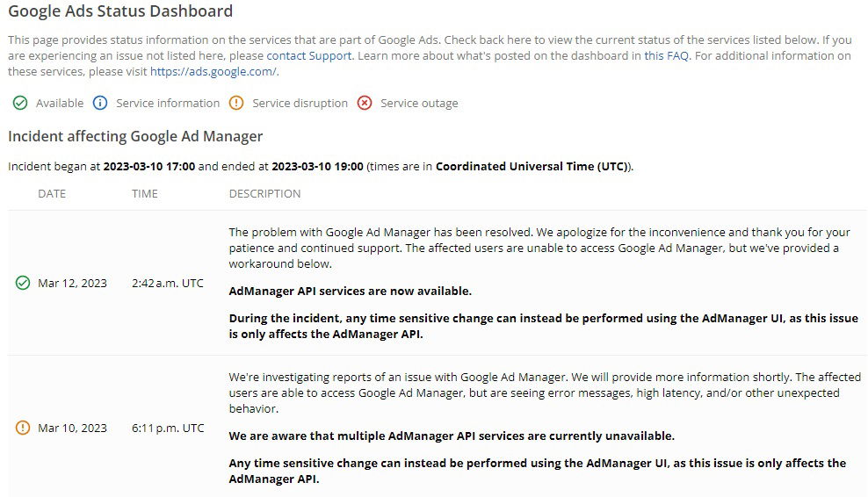Image resolution: width=868 pixels, height=497 pixels.
Task: Click the Google Ads Status Dashboard title
Action: pos(120,12)
